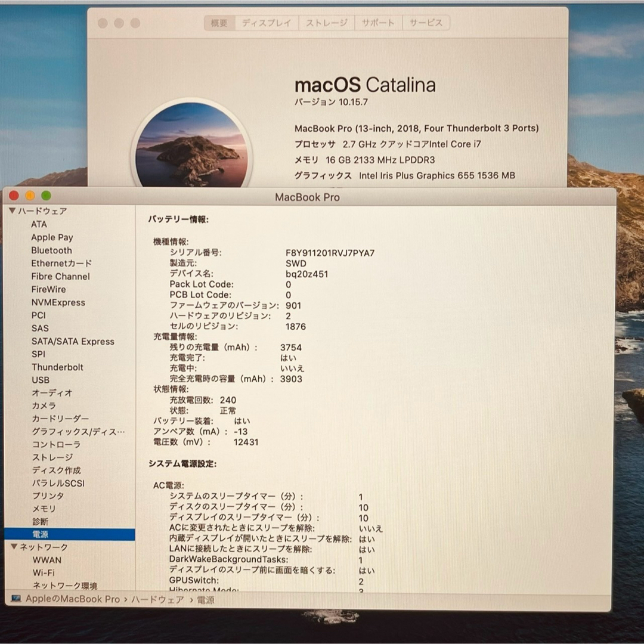Click the amperage value -13
644x644 pixels.
pos(241,432)
